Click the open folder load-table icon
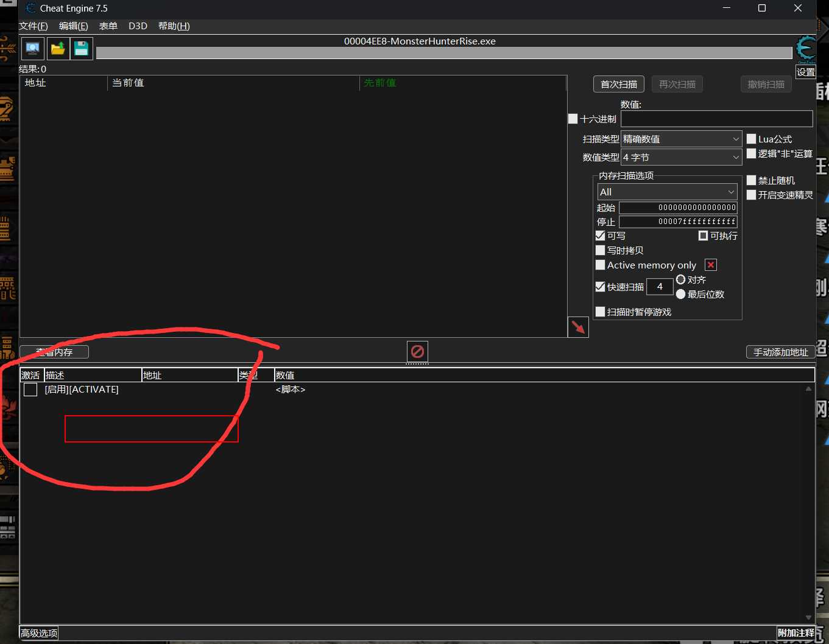This screenshot has width=829, height=644. pos(58,49)
